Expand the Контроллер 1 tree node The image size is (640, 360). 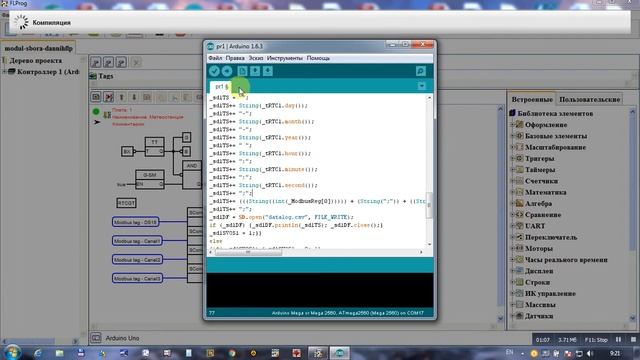pos(4,72)
